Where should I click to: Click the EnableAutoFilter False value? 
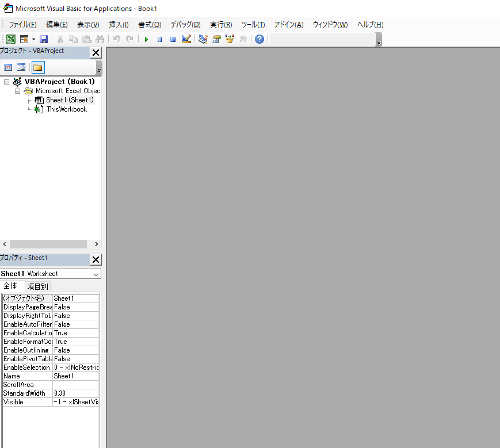point(75,324)
